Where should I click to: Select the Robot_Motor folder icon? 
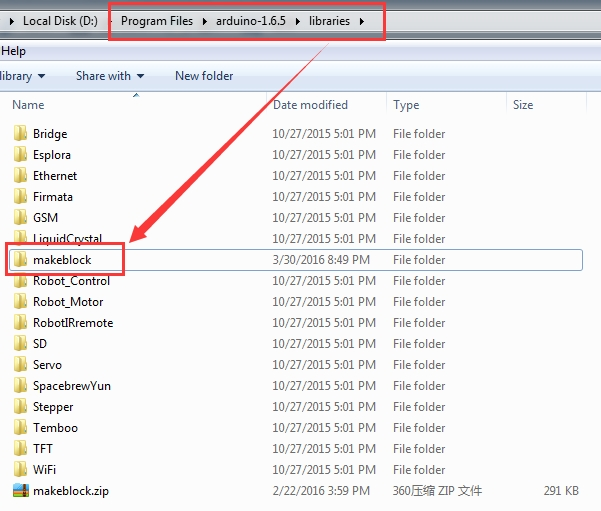[20, 302]
